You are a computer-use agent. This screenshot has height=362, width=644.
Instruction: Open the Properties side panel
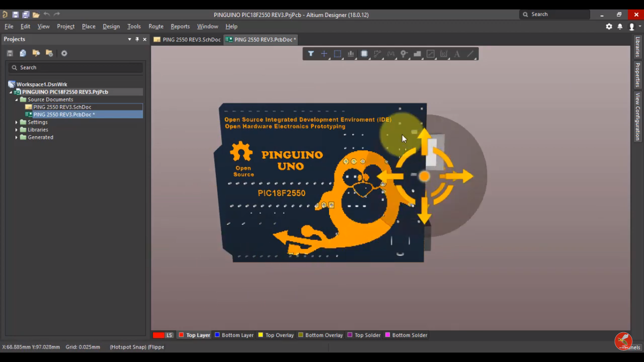click(637, 75)
